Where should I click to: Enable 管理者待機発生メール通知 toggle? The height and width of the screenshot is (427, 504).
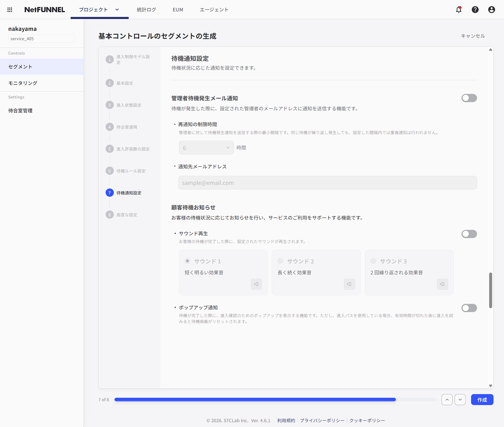[469, 98]
